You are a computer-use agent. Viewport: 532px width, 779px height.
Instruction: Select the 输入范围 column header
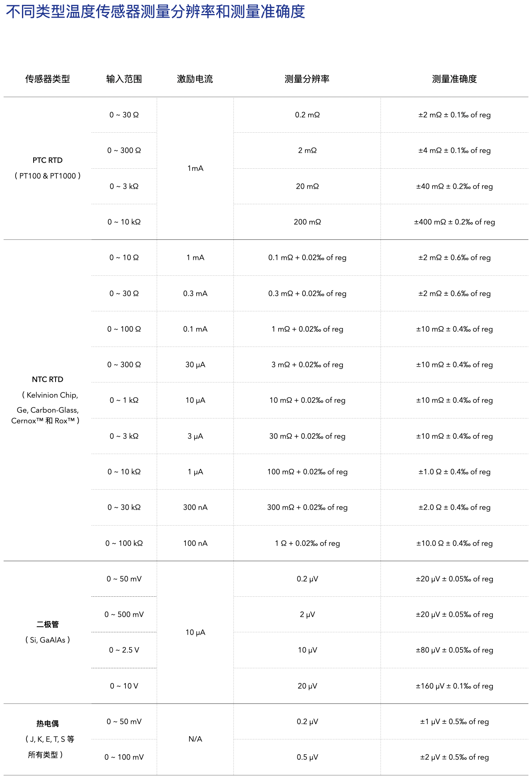tap(124, 79)
